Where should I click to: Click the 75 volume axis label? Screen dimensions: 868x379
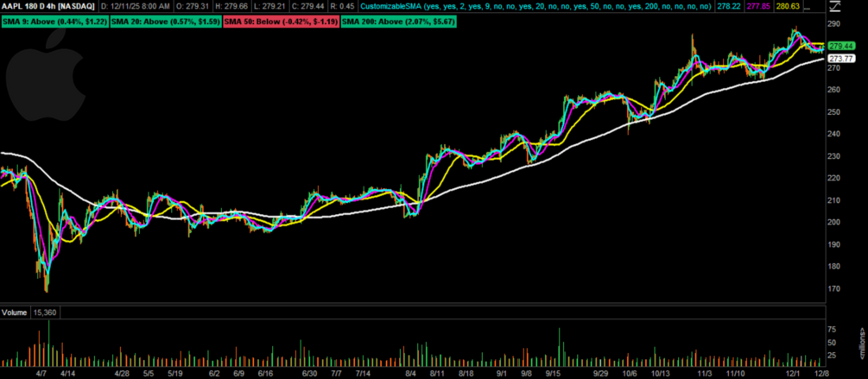point(832,329)
